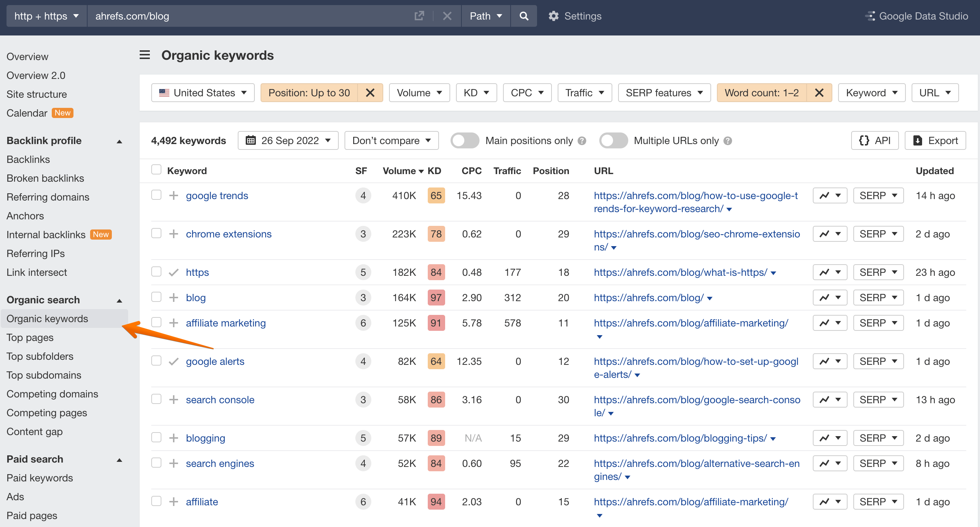Check the checkbox for the https keyword row
Image resolution: width=980 pixels, height=527 pixels.
pos(156,272)
